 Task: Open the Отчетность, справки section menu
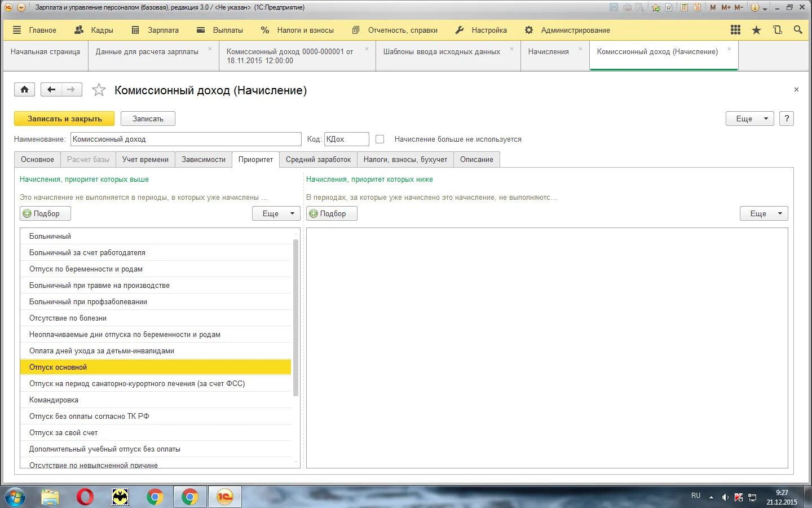(x=394, y=30)
